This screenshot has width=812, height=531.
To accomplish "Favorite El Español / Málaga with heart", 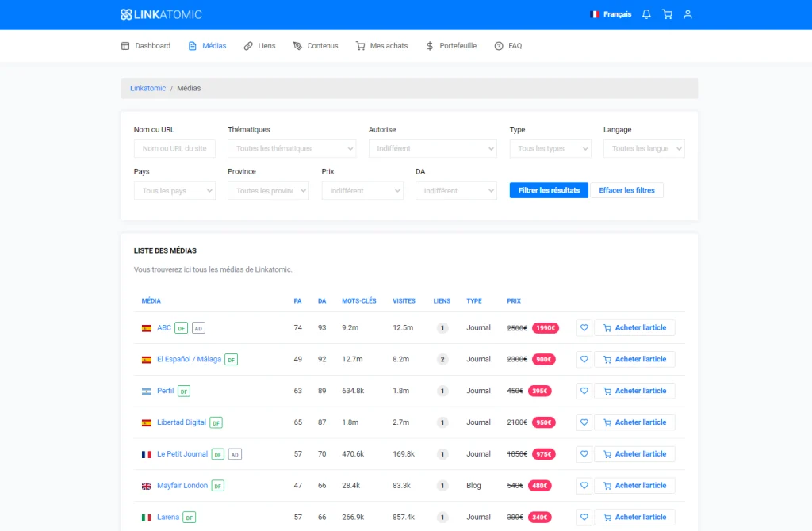I will click(584, 359).
